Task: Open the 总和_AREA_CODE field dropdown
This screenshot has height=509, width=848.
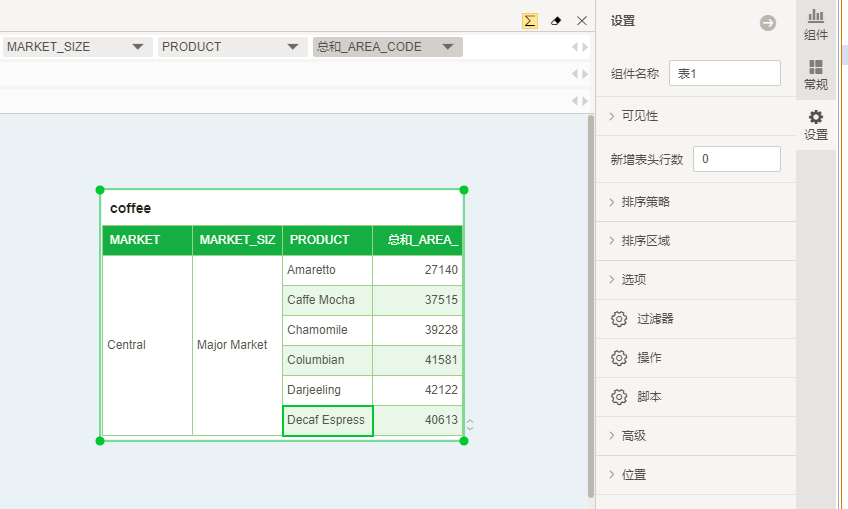Action: point(447,47)
